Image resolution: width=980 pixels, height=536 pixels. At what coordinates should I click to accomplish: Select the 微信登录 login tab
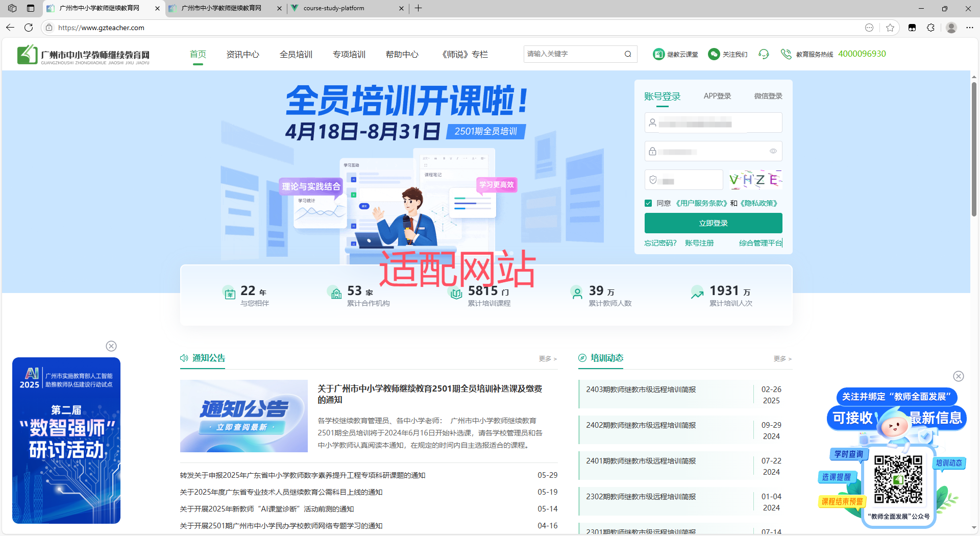(x=768, y=96)
